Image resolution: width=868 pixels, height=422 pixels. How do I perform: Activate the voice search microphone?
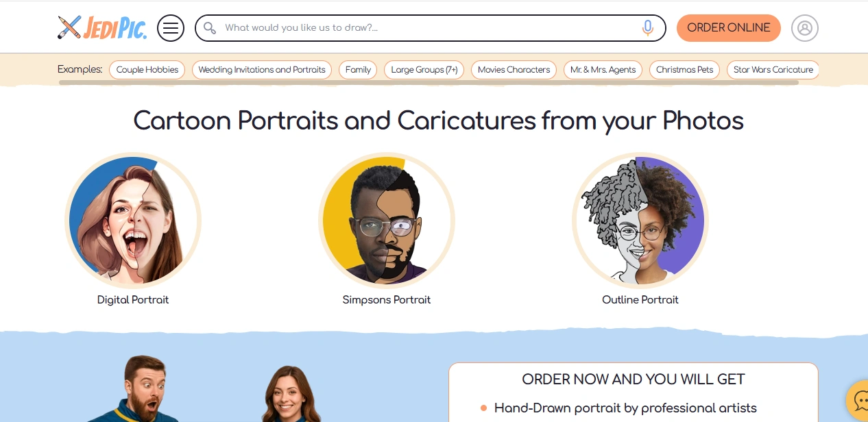(x=647, y=28)
